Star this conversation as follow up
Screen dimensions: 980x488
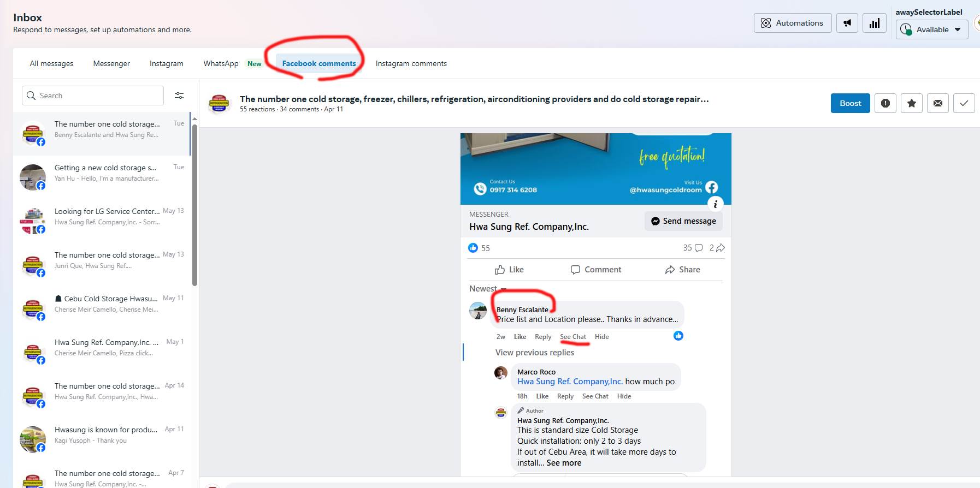pos(912,103)
